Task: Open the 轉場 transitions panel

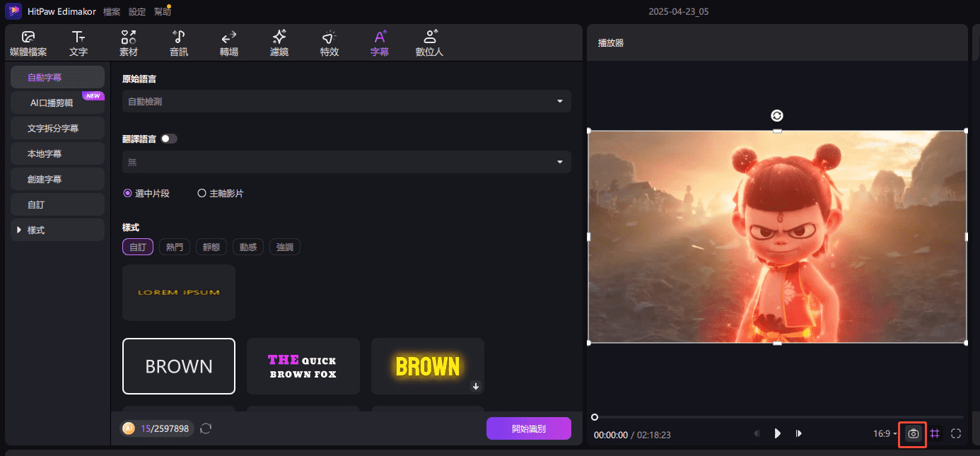Action: [228, 43]
